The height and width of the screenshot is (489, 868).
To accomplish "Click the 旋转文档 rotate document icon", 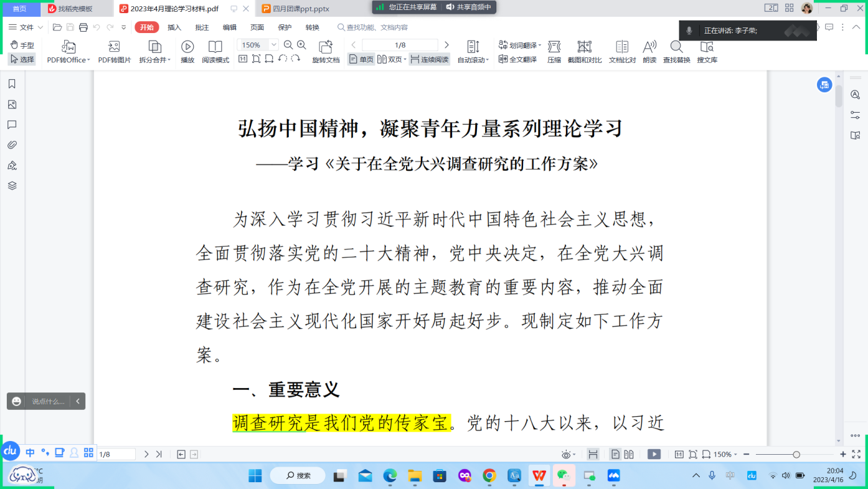I will 326,47.
